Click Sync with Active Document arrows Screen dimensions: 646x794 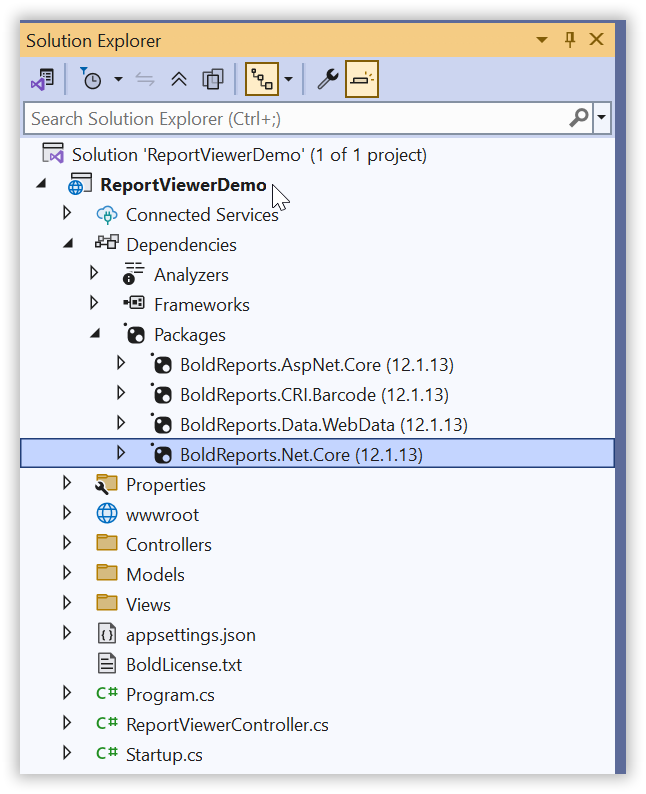145,79
